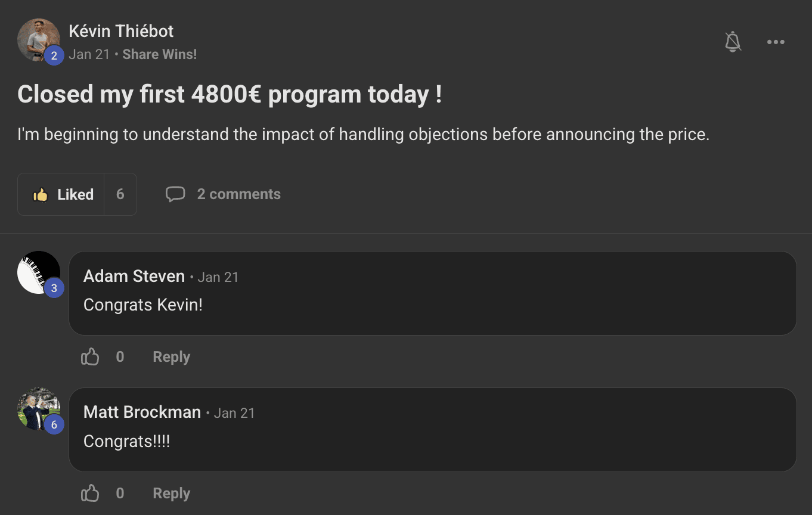The image size is (812, 515).
Task: Click Matt Brockman's avatar picture
Action: (37, 408)
